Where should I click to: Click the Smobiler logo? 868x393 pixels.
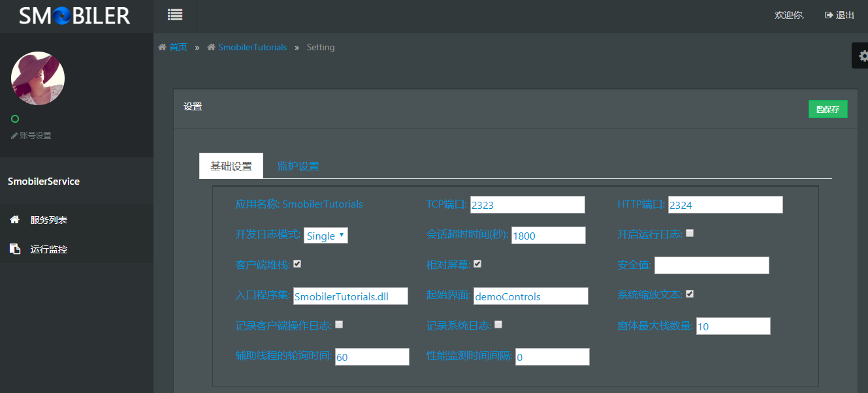point(74,16)
